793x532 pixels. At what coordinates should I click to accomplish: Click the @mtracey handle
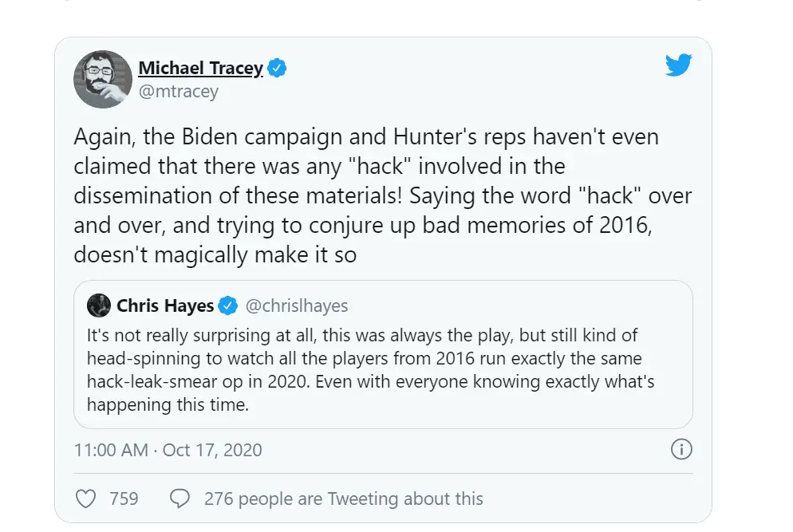pyautogui.click(x=179, y=92)
